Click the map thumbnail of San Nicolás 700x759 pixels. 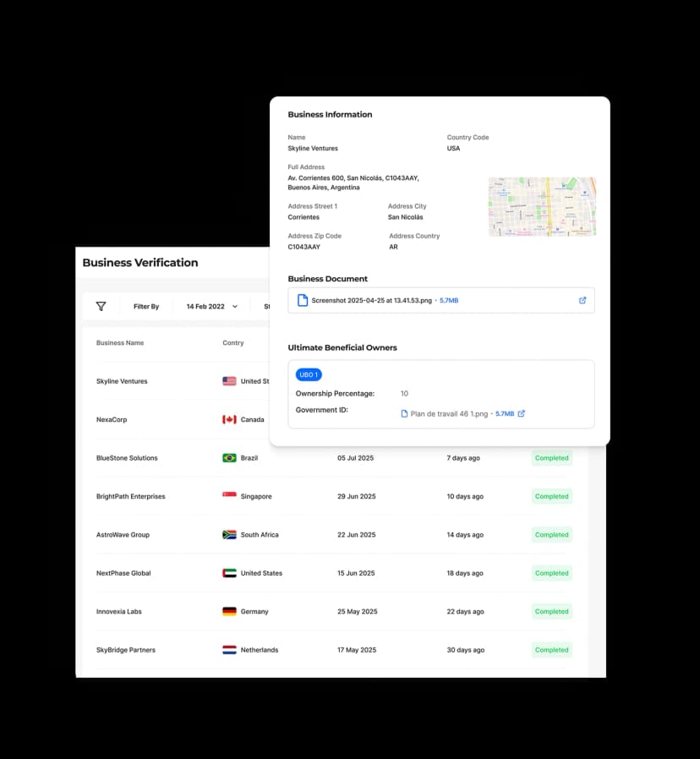click(x=542, y=205)
